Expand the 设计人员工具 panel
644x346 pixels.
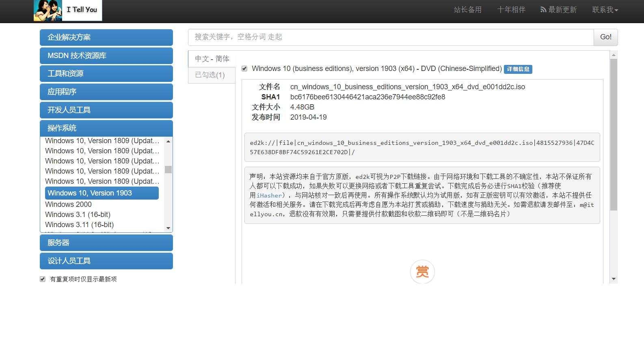[106, 261]
